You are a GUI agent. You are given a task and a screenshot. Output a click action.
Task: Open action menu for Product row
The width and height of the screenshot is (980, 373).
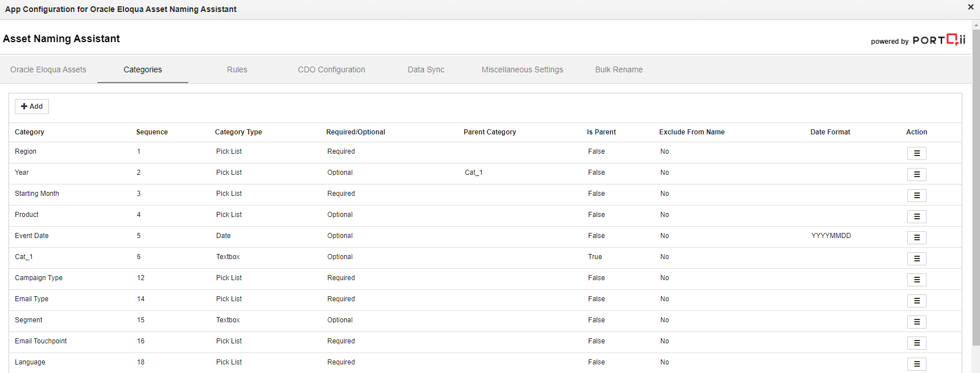click(x=916, y=216)
